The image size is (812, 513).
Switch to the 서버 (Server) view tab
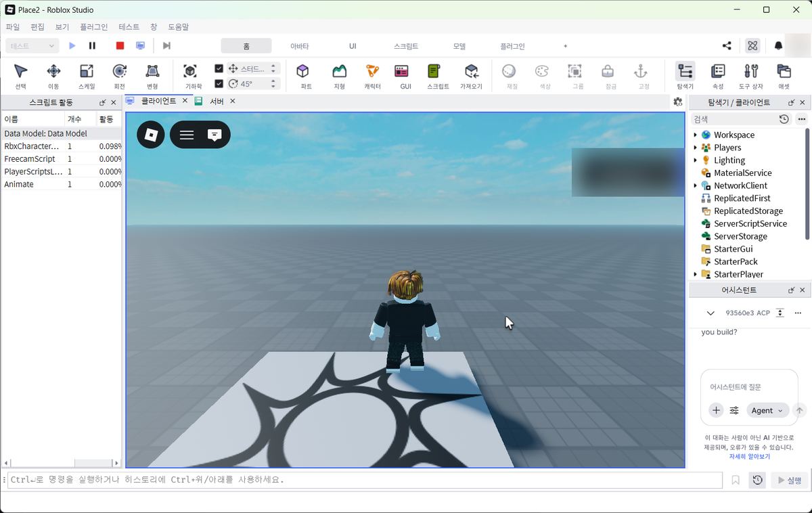pyautogui.click(x=217, y=101)
